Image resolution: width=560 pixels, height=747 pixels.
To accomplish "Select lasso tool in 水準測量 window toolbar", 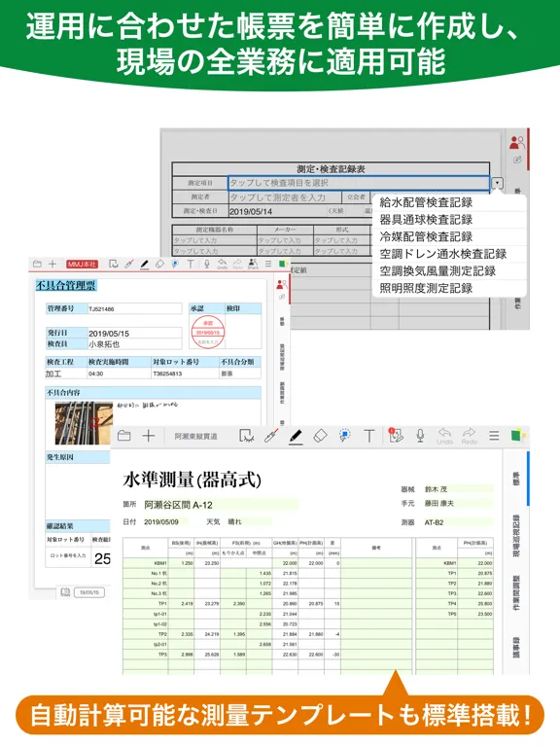I will (x=246, y=436).
